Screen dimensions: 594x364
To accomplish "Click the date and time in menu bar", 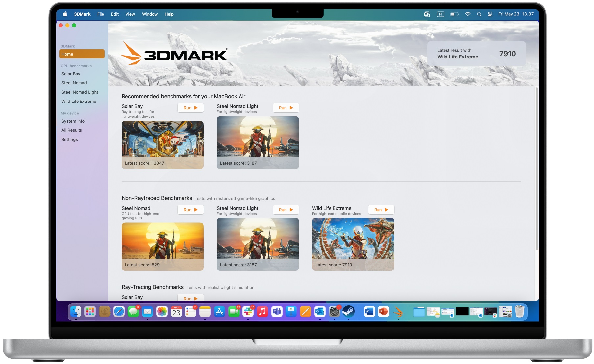I will pos(516,14).
